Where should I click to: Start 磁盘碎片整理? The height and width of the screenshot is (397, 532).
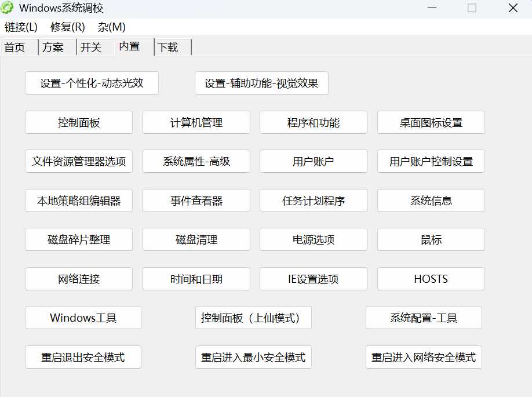click(x=79, y=239)
